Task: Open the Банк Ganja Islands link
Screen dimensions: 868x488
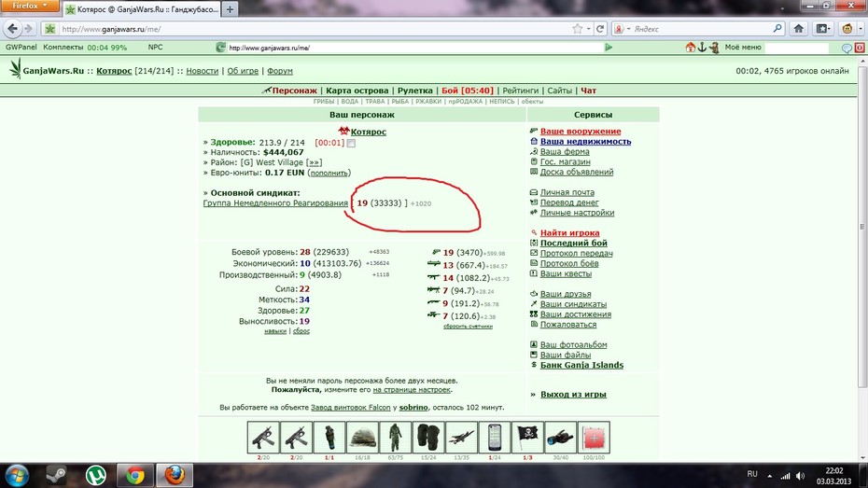Action: coord(581,365)
